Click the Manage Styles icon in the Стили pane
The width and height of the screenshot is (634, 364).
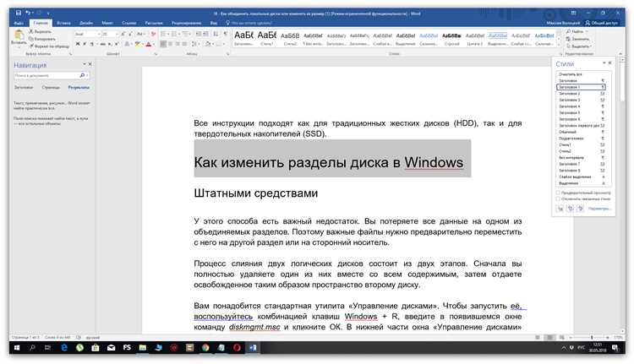click(x=580, y=209)
